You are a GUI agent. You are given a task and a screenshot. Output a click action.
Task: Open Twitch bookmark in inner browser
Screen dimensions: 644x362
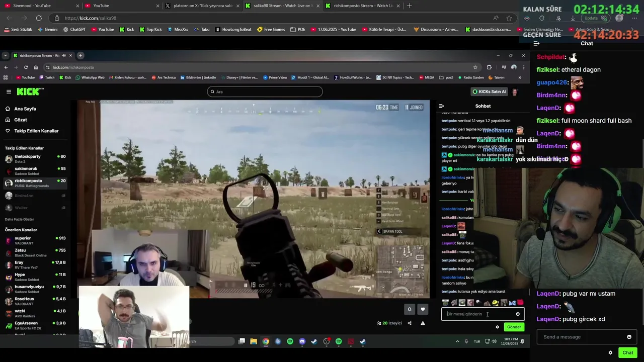click(46, 77)
